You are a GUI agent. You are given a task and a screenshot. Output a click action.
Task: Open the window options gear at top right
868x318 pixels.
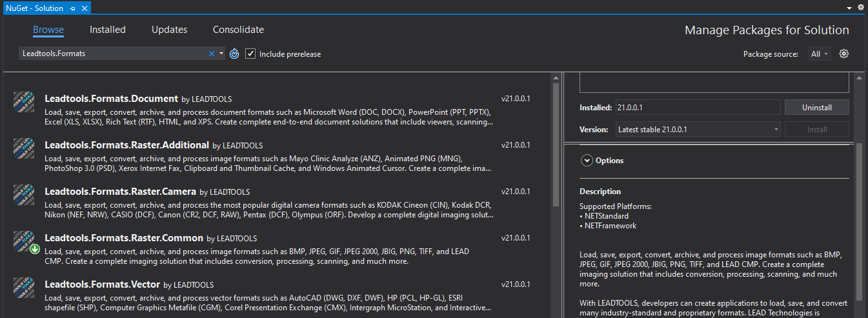pos(860,7)
